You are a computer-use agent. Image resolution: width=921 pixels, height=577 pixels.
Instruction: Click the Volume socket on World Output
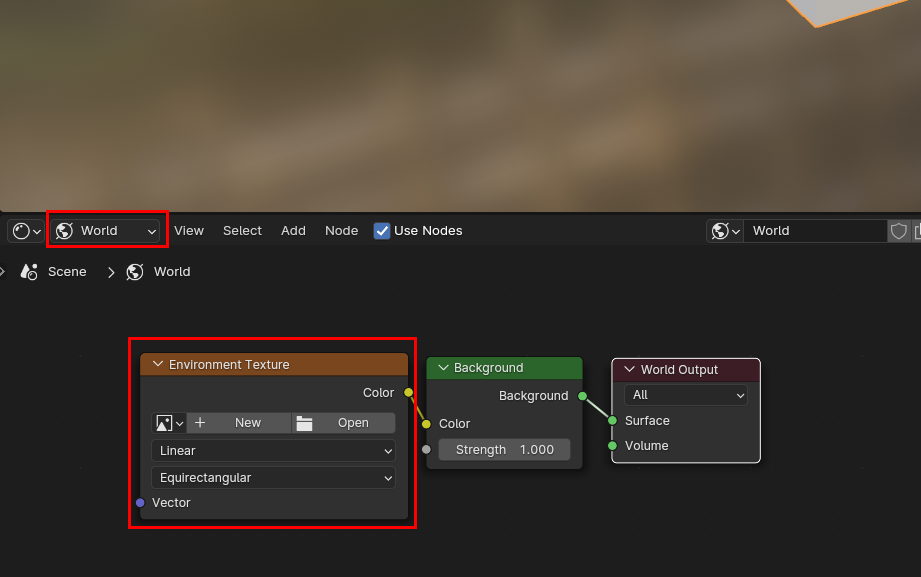612,446
